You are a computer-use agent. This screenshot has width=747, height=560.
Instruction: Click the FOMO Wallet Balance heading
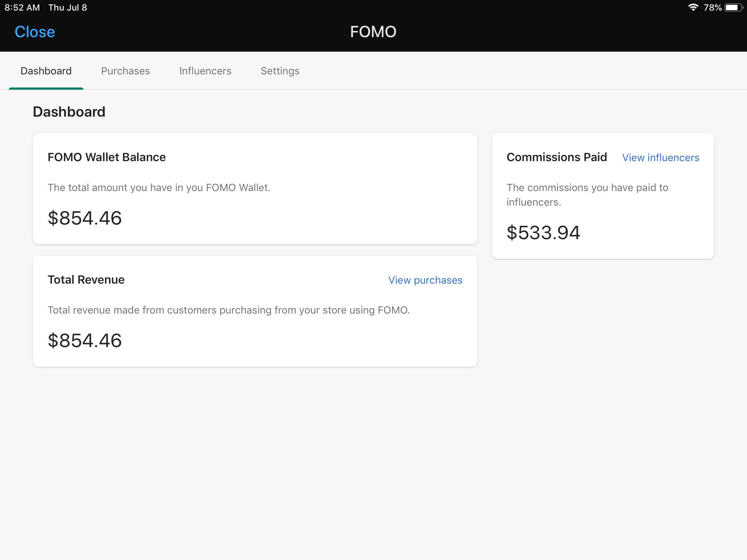[x=107, y=157]
